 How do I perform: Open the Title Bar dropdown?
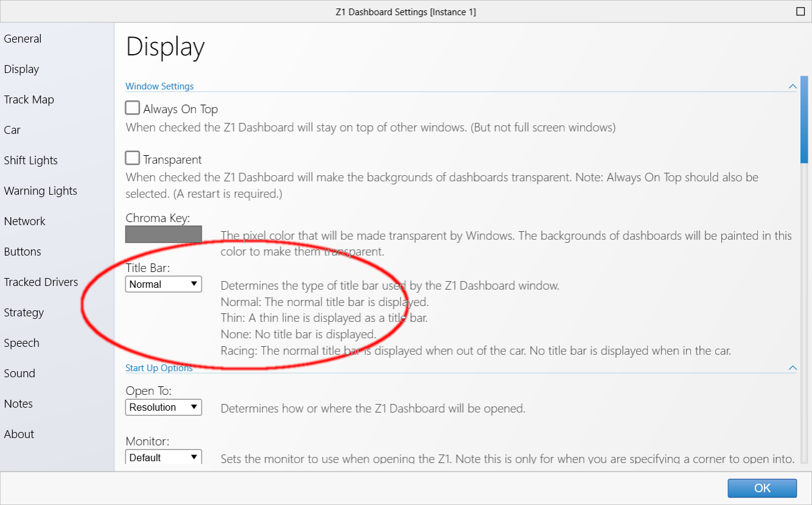click(x=163, y=284)
